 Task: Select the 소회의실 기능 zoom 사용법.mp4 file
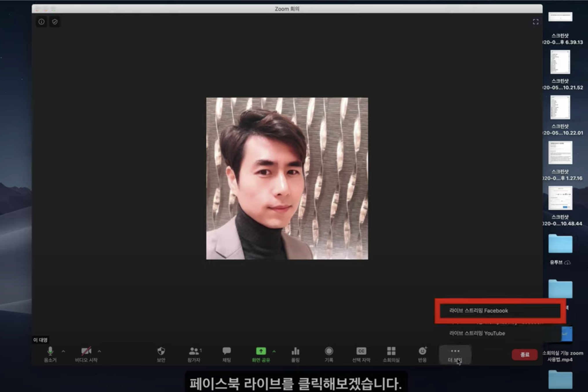tap(563, 345)
